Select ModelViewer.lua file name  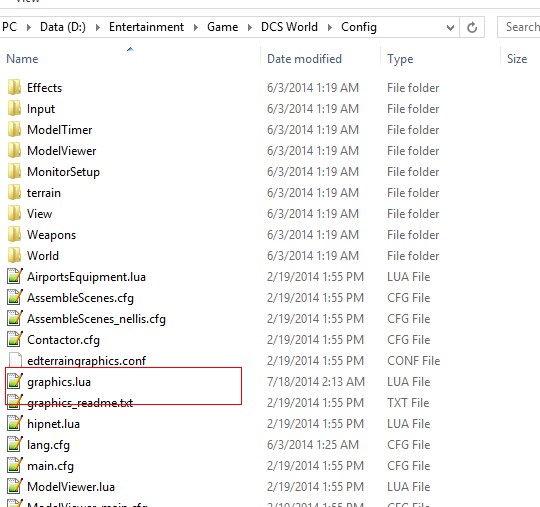(x=71, y=487)
